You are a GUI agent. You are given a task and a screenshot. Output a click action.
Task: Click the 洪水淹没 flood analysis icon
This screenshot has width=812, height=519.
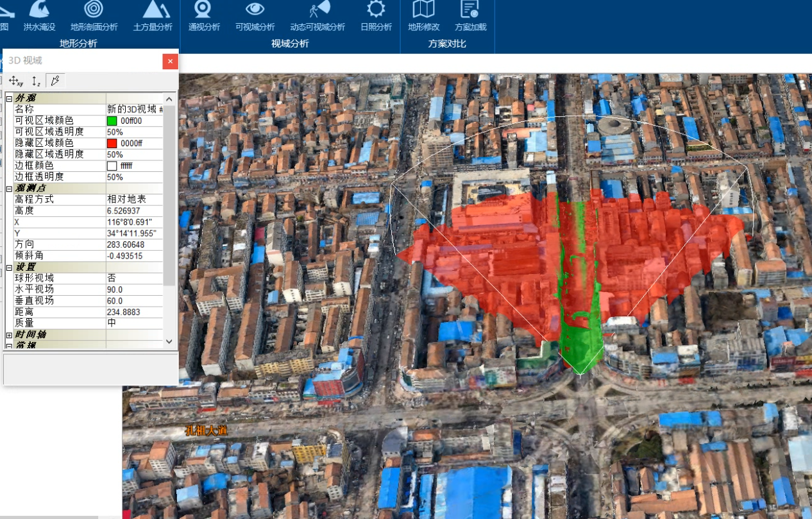(40, 11)
